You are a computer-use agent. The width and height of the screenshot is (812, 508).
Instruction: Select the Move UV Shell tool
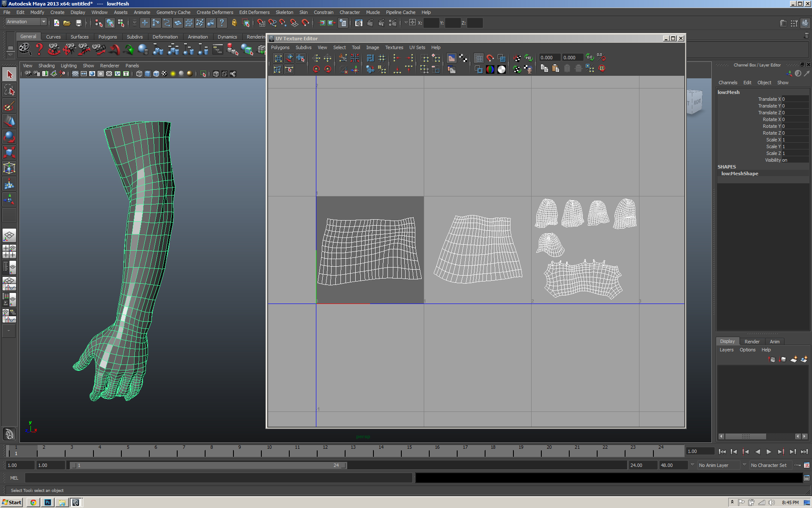pyautogui.click(x=301, y=58)
